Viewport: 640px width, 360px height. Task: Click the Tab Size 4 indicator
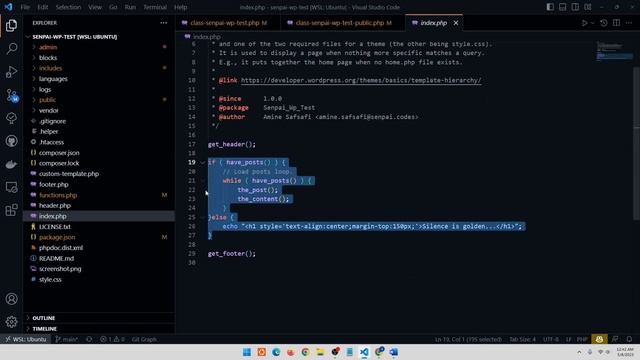(x=522, y=339)
